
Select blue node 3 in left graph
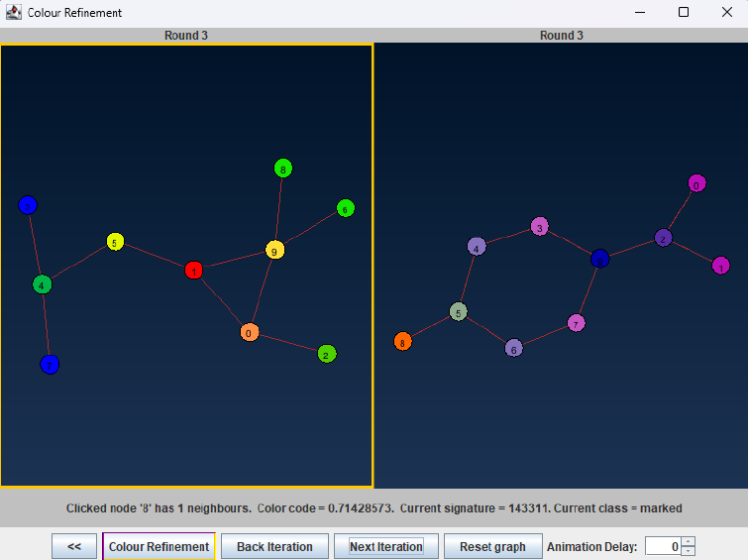28,206
